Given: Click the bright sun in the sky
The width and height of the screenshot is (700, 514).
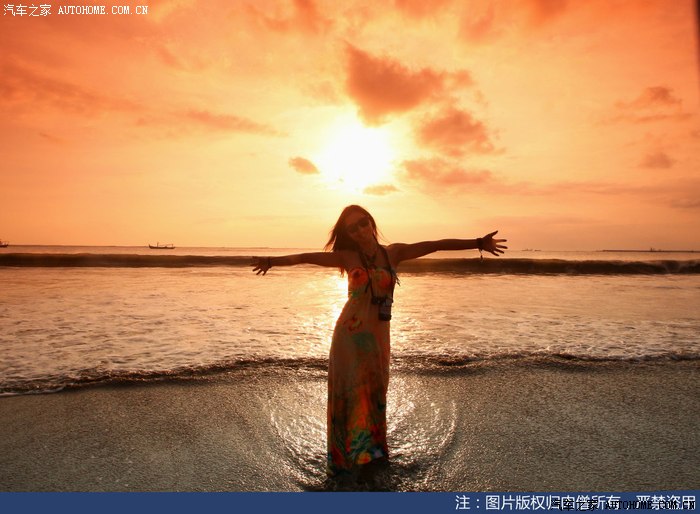Looking at the screenshot, I should pos(355,157).
